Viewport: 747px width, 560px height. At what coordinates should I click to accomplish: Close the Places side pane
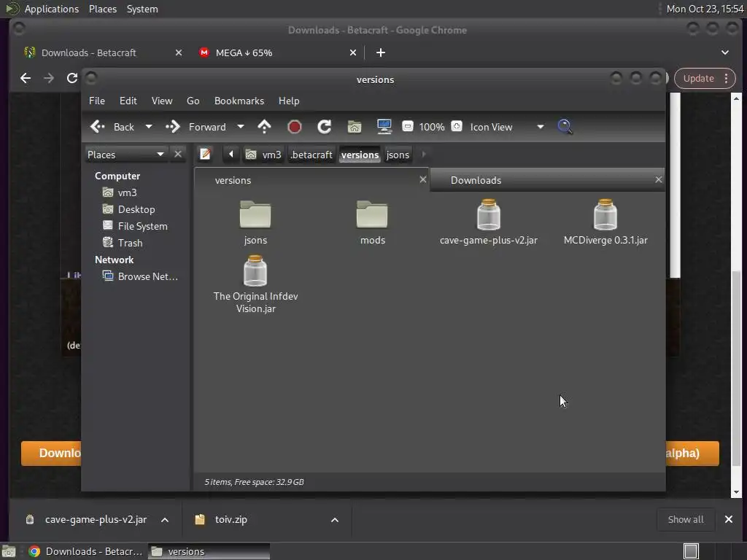click(x=178, y=155)
